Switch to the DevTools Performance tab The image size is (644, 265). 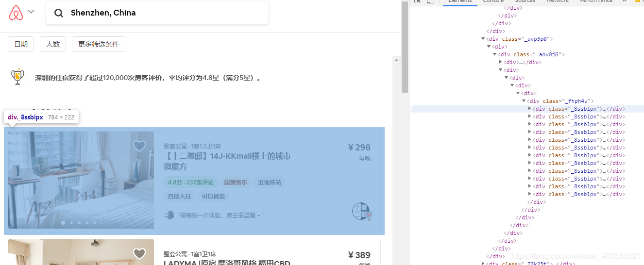coord(596,1)
